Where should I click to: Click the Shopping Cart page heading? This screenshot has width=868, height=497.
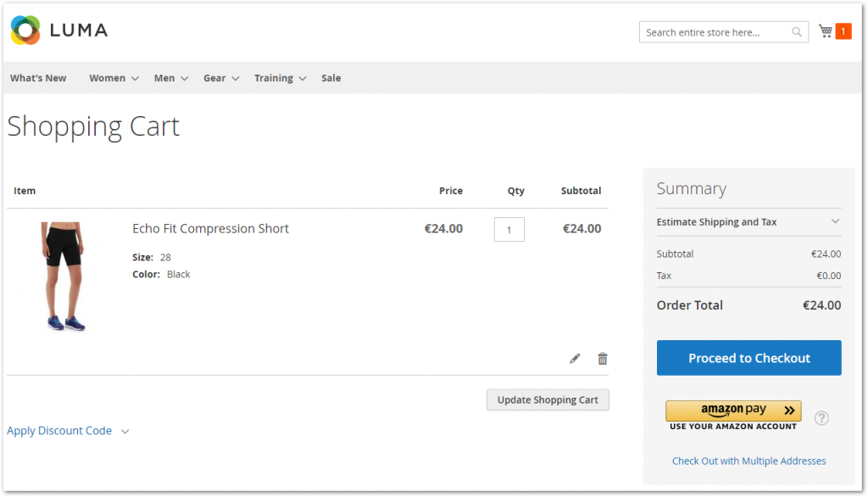(93, 126)
